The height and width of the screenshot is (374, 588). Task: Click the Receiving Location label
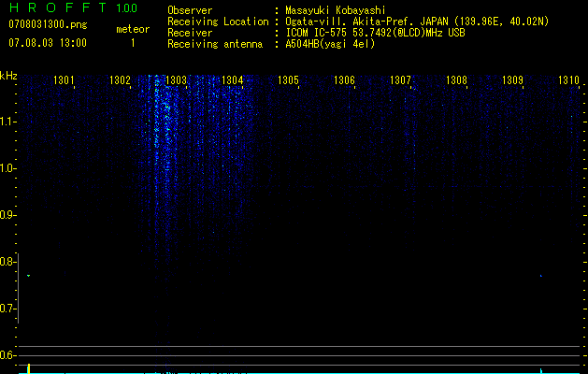(218, 22)
